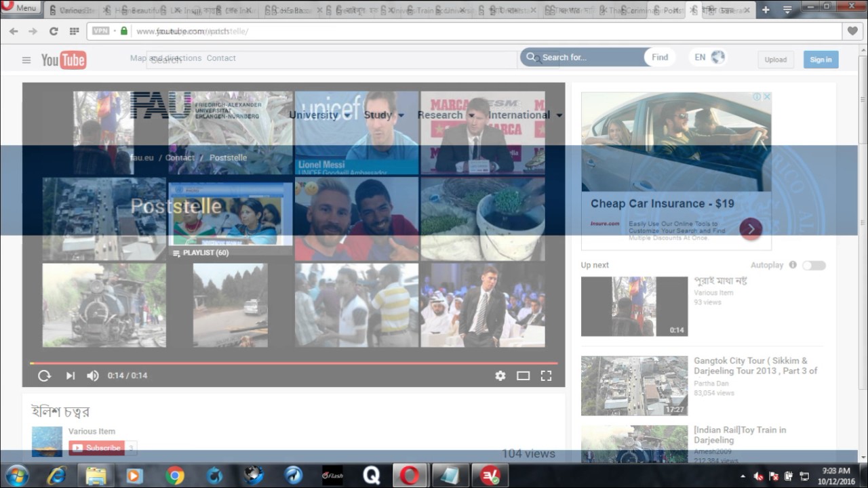The height and width of the screenshot is (488, 868).
Task: Expand the Research navigation dropdown
Action: (x=446, y=115)
